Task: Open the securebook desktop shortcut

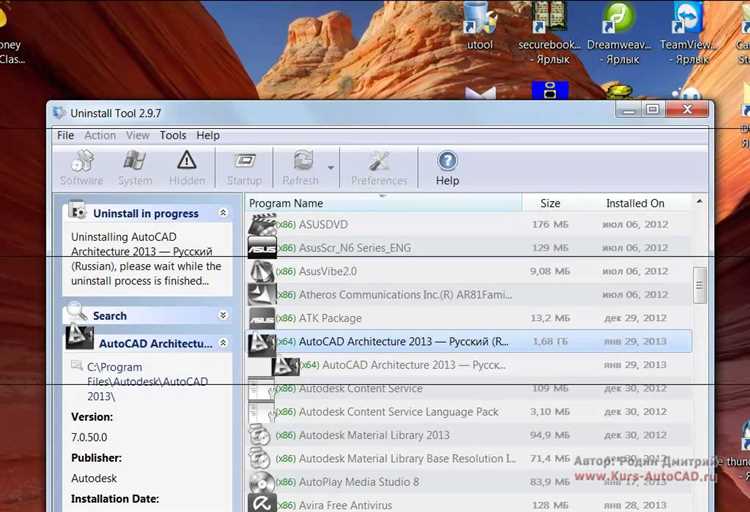Action: point(550,33)
